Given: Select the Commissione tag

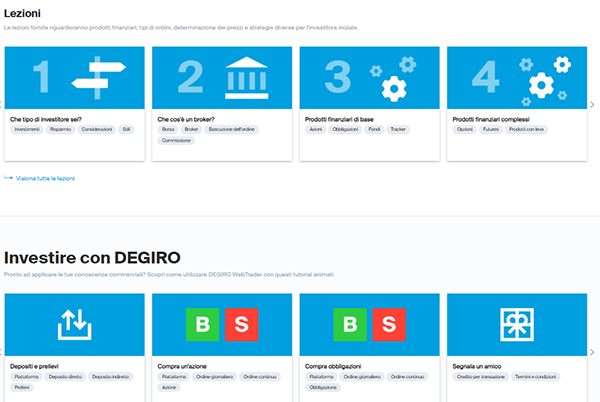Looking at the screenshot, I should 176,140.
